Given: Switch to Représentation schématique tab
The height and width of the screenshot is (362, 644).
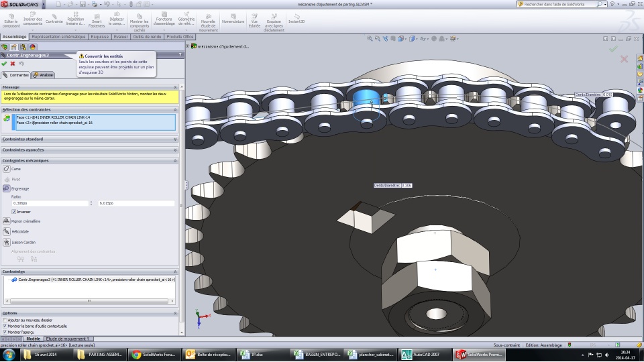Looking at the screenshot, I should (59, 36).
